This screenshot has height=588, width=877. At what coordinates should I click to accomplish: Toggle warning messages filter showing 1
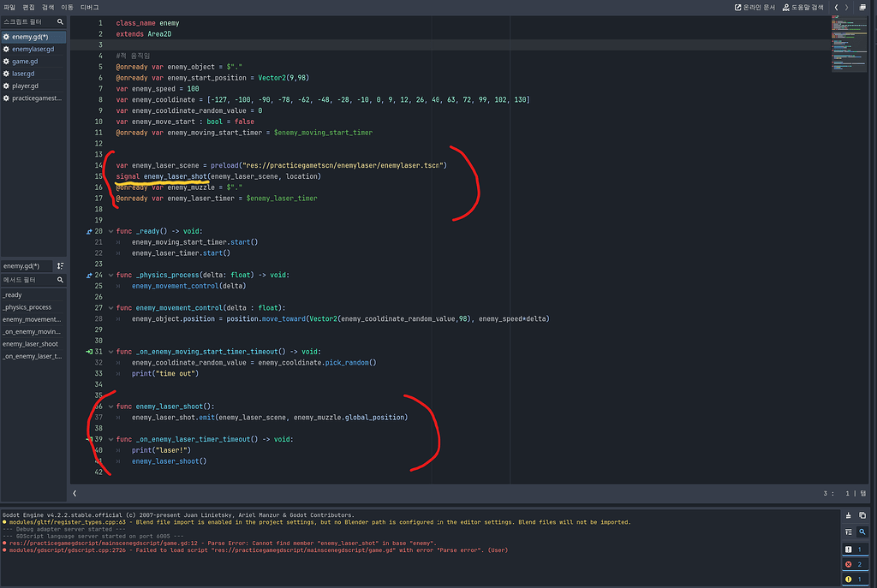click(856, 579)
